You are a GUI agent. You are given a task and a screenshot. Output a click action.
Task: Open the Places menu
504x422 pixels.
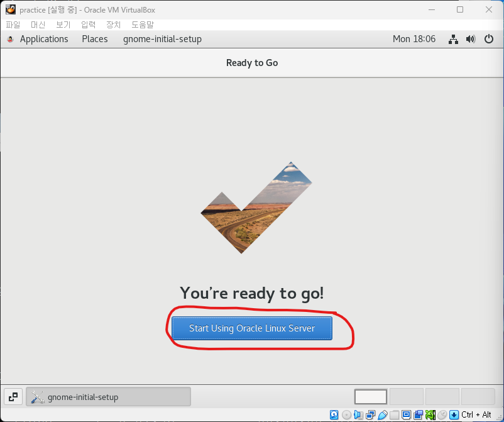tap(95, 39)
